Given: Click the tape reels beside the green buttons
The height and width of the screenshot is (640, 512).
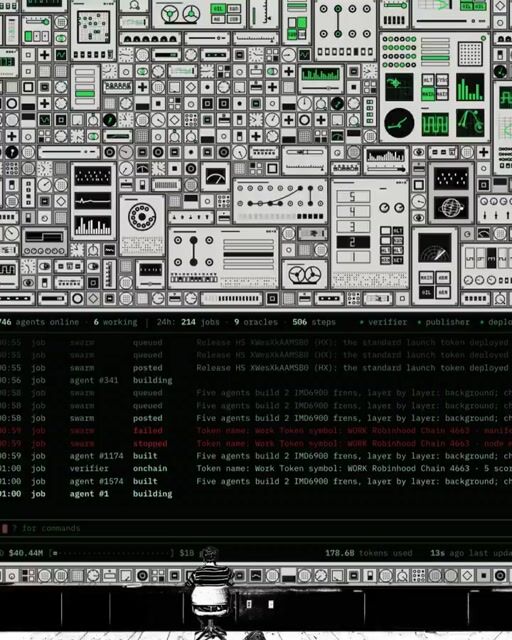Looking at the screenshot, I should pyautogui.click(x=180, y=15).
